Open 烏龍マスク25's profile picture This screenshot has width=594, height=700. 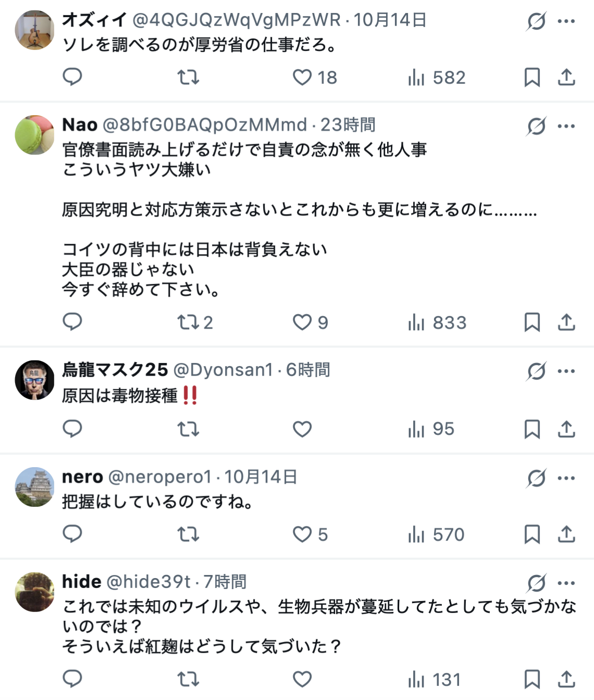pyautogui.click(x=34, y=380)
